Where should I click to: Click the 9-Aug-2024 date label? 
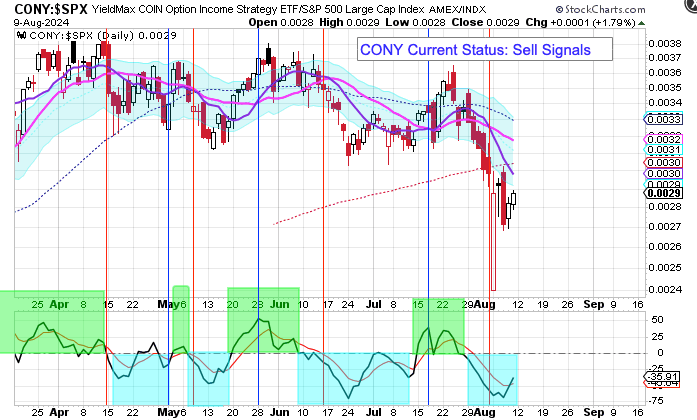31,22
